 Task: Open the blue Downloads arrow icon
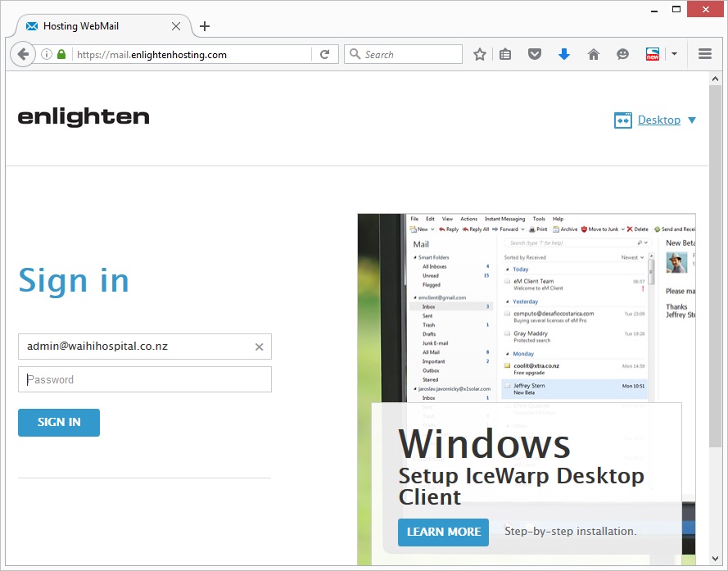563,54
